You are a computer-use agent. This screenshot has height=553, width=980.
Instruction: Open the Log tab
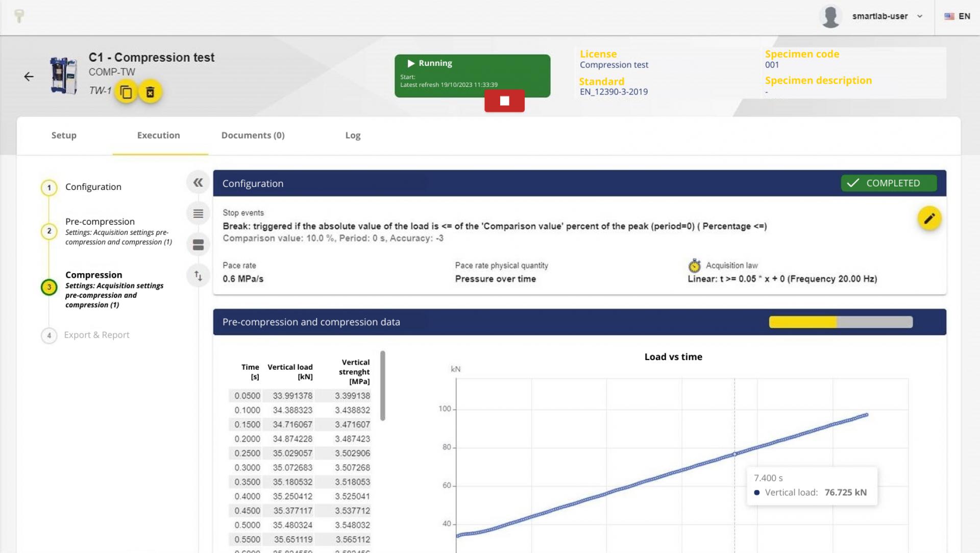[353, 135]
